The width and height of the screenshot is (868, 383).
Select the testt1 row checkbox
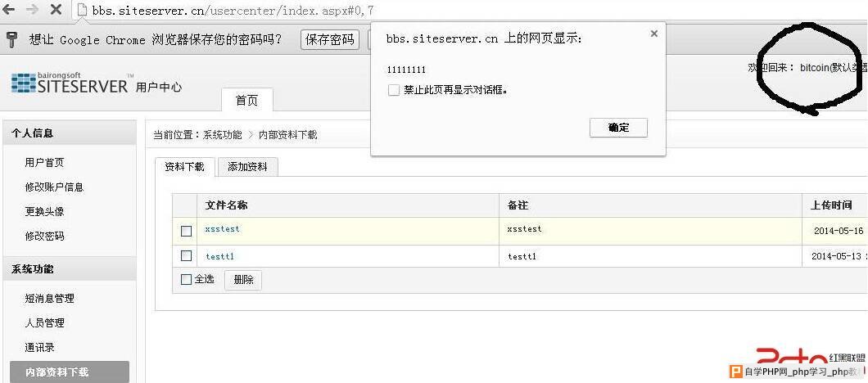pyautogui.click(x=186, y=255)
